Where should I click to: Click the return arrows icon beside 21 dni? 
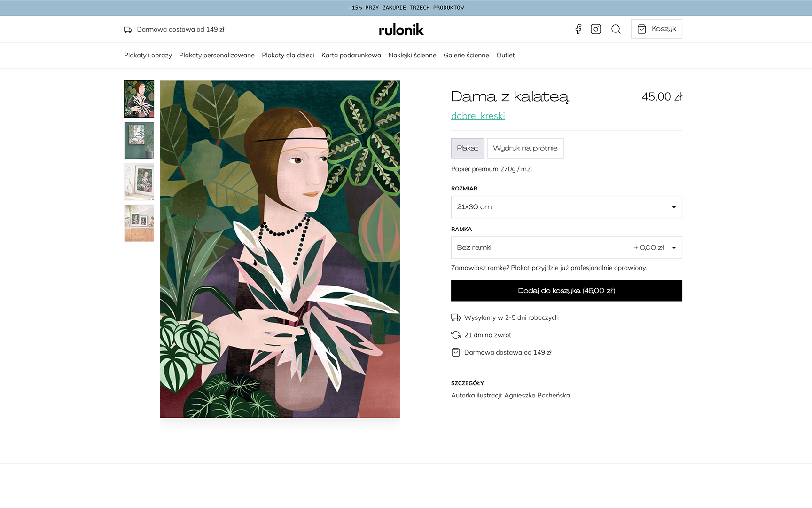click(456, 335)
